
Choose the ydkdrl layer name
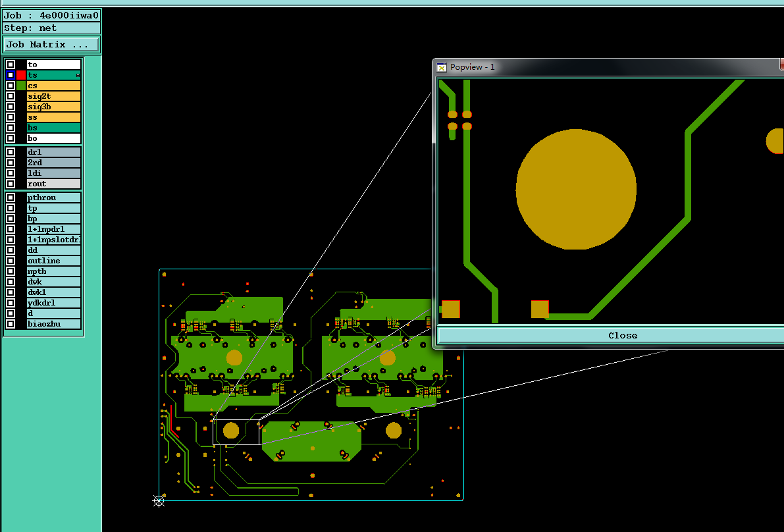coord(53,302)
